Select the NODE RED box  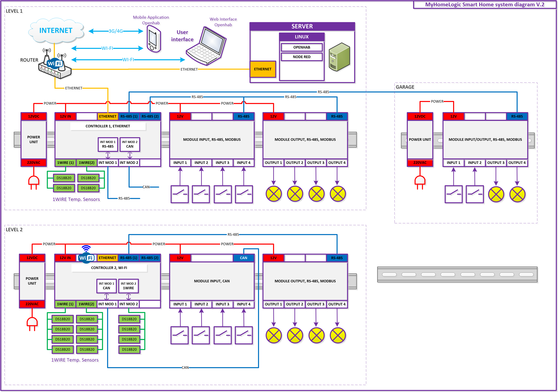pos(302,57)
